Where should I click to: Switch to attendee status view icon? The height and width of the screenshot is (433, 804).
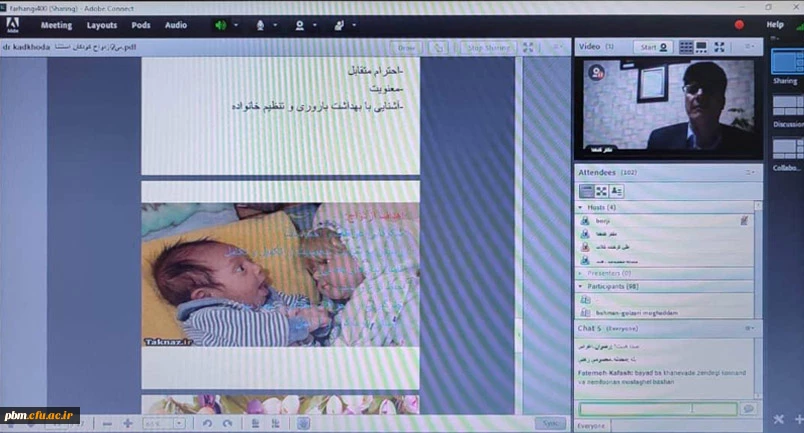coord(616,190)
